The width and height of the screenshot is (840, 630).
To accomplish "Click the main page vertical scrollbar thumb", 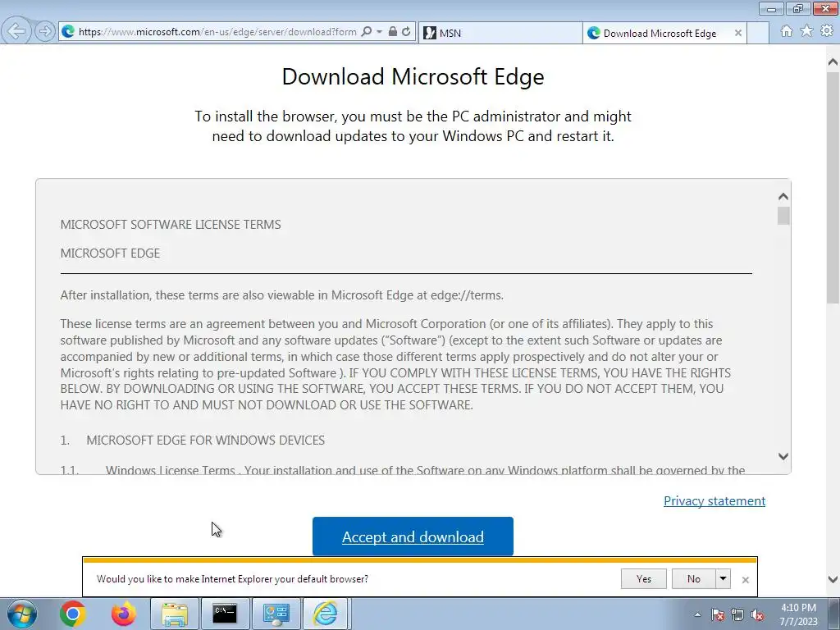I will [x=833, y=186].
